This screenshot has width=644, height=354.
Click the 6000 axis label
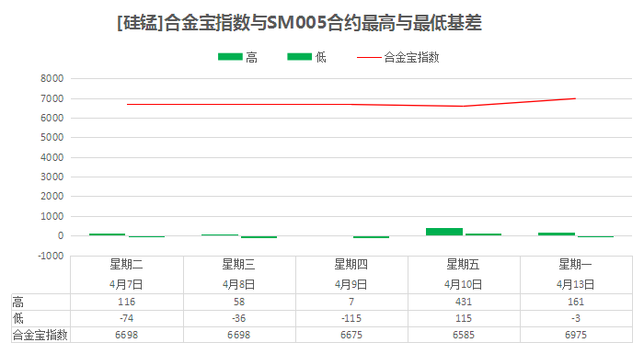pyautogui.click(x=52, y=118)
